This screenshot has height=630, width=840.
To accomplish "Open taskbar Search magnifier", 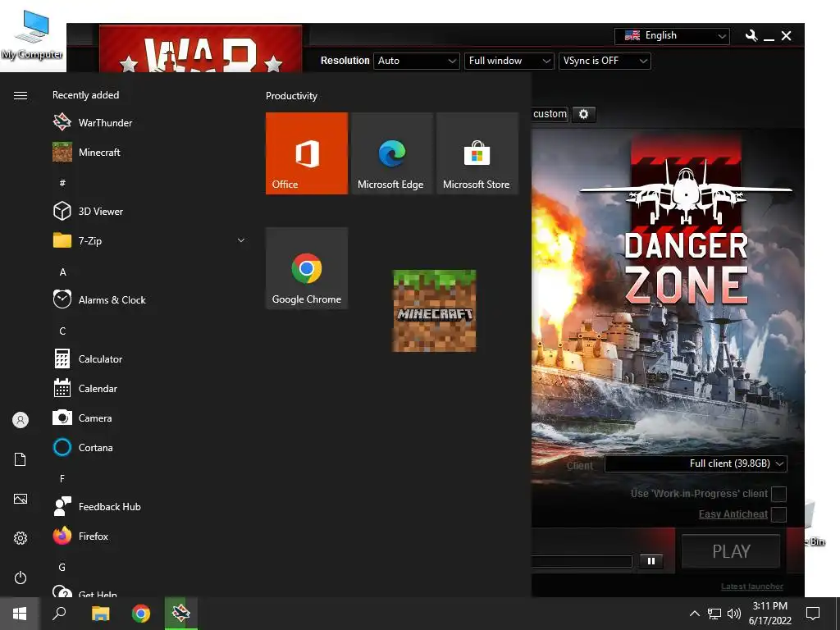I will (59, 614).
